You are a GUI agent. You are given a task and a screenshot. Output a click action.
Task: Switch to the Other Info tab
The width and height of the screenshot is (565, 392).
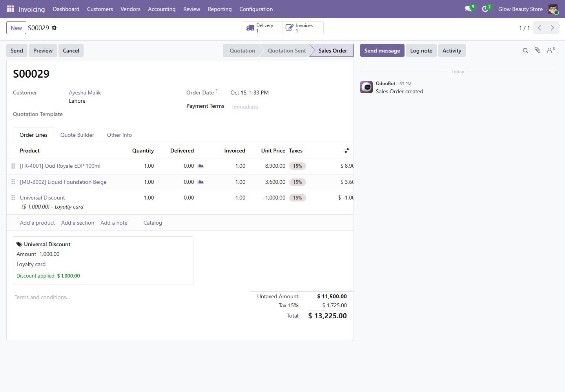click(119, 135)
